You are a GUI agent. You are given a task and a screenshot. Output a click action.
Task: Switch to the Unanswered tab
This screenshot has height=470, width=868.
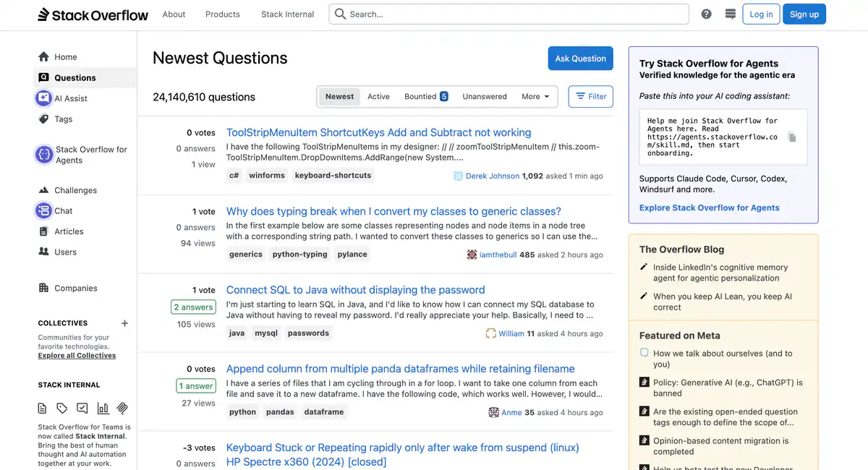[485, 97]
